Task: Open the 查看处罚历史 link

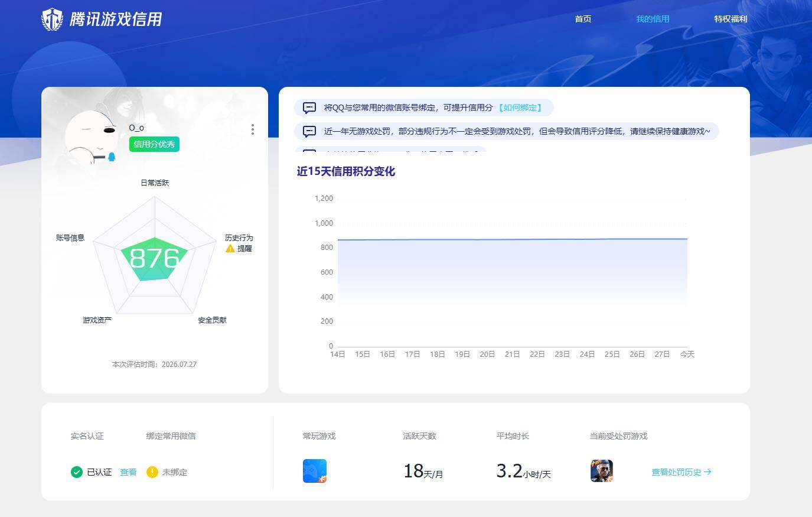Action: pos(681,472)
